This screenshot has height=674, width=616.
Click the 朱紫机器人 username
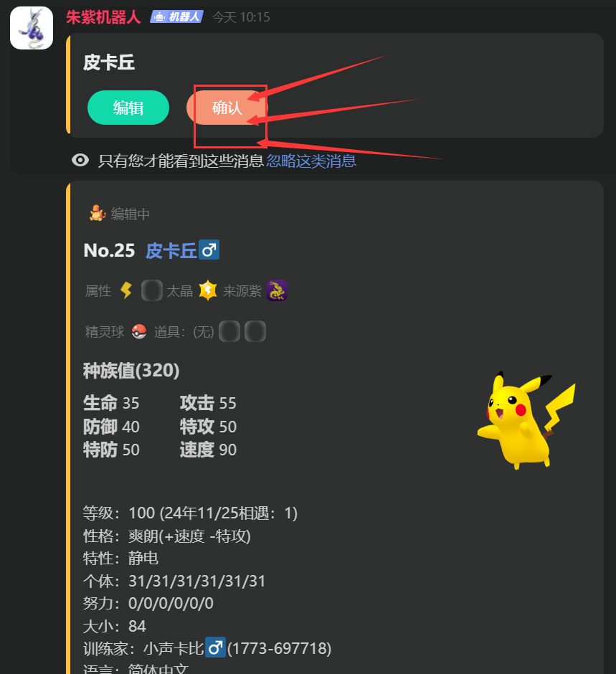click(x=103, y=17)
